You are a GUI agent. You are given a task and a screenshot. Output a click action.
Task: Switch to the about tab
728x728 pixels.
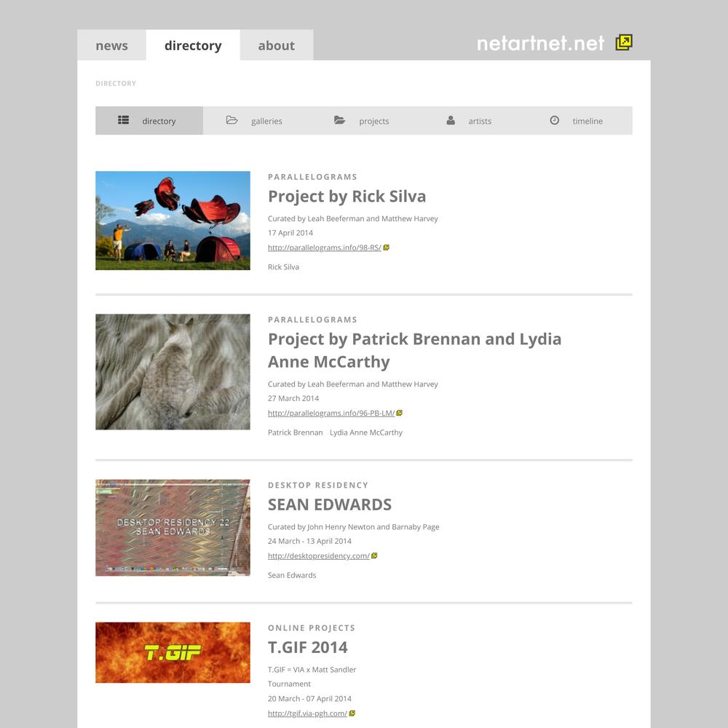(x=276, y=45)
